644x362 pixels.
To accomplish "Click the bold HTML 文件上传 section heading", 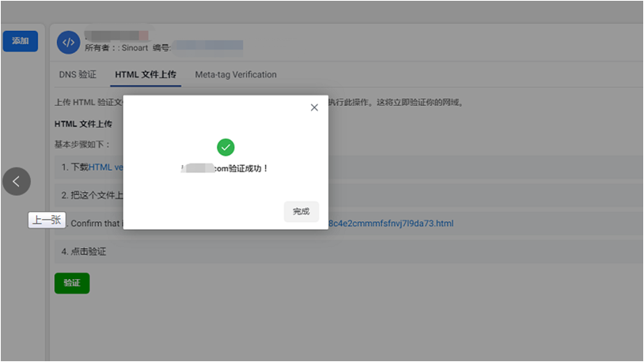I will pos(83,124).
